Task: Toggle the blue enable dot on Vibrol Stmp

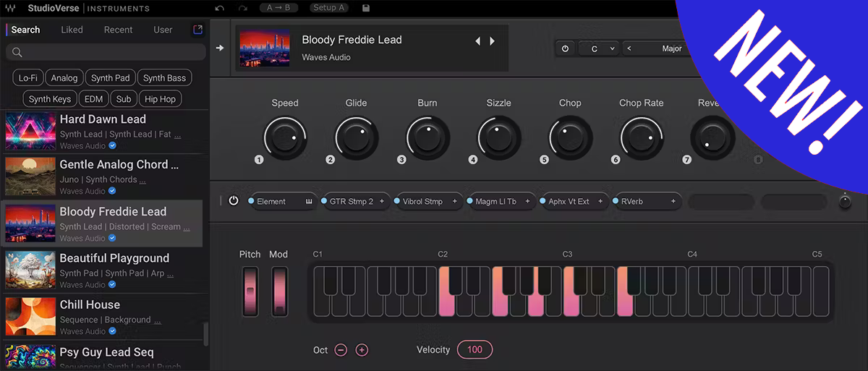Action: click(x=398, y=201)
